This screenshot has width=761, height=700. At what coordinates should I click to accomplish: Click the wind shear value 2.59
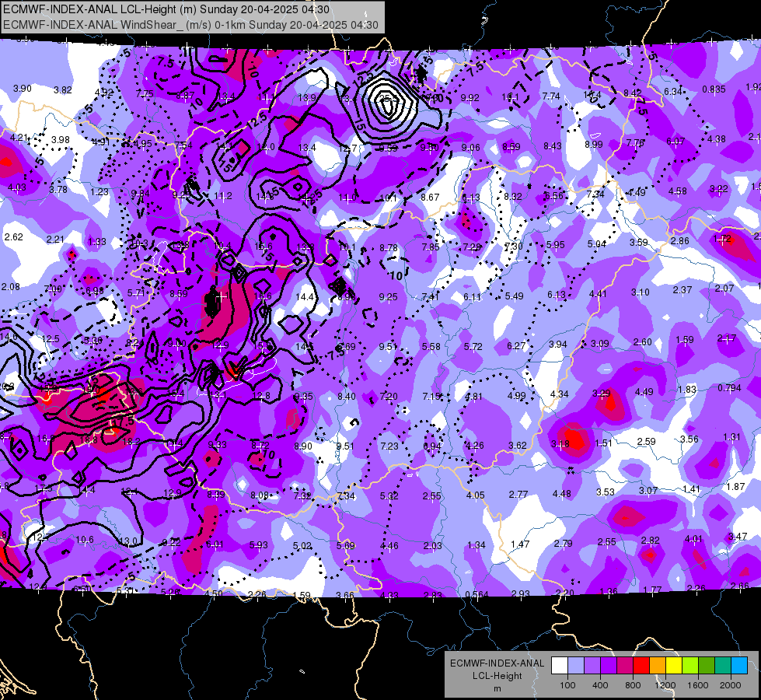coord(647,442)
